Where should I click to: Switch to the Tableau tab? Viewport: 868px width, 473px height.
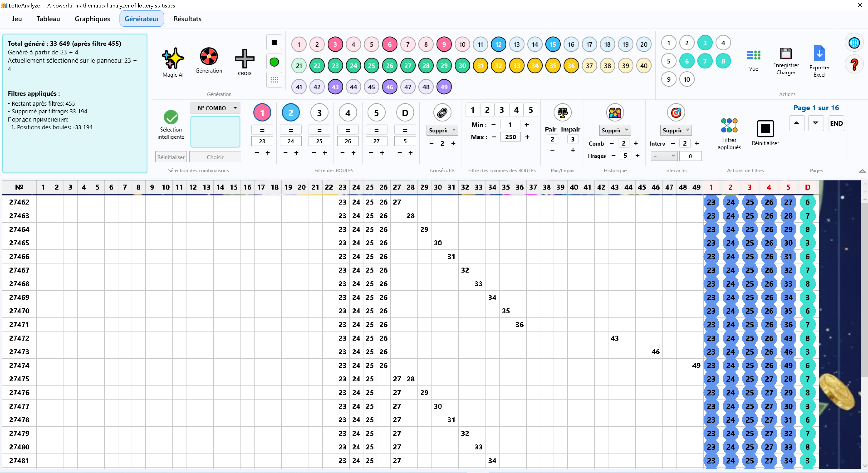pyautogui.click(x=48, y=19)
